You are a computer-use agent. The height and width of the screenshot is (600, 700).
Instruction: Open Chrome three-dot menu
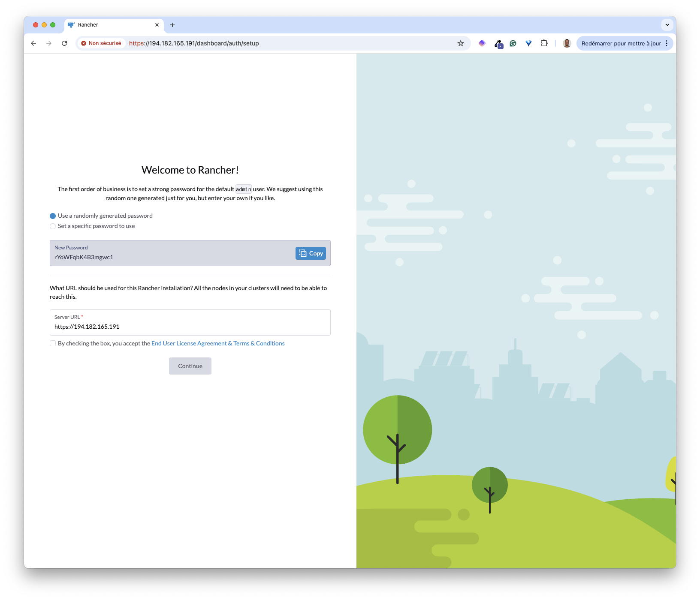(x=667, y=43)
